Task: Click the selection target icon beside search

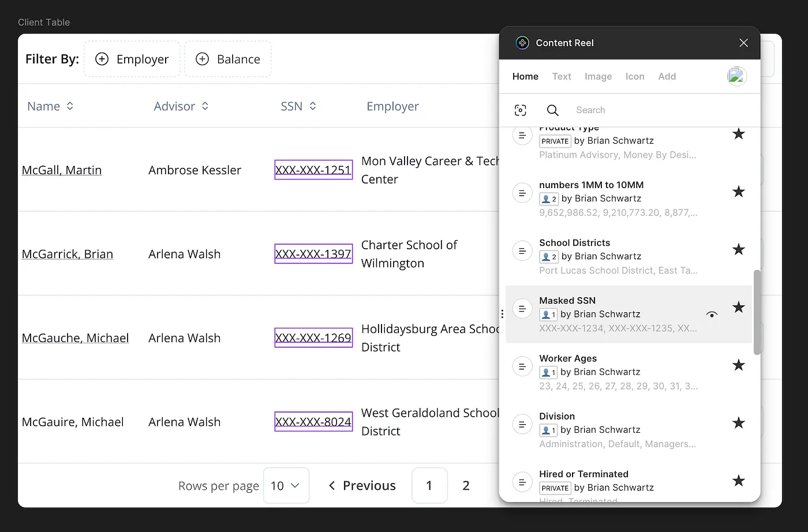Action: click(521, 110)
